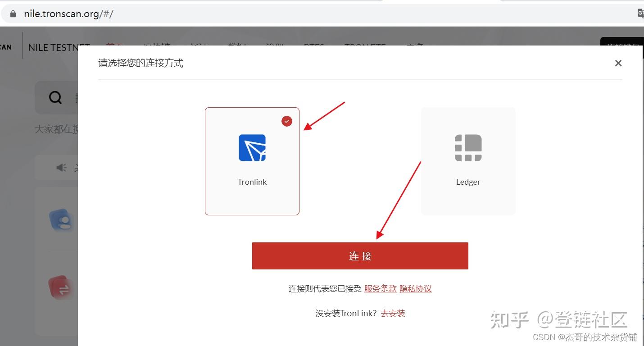Deselect the Tronlink checkmark badge
The image size is (644, 346).
pos(286,121)
